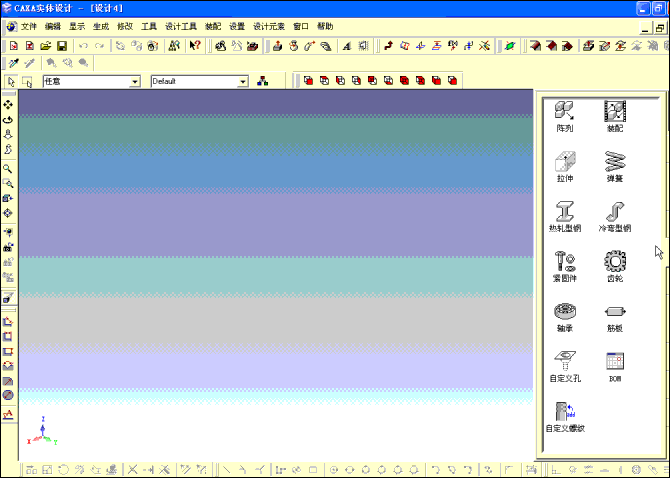Select the 装配 catalog element icon

(615, 111)
